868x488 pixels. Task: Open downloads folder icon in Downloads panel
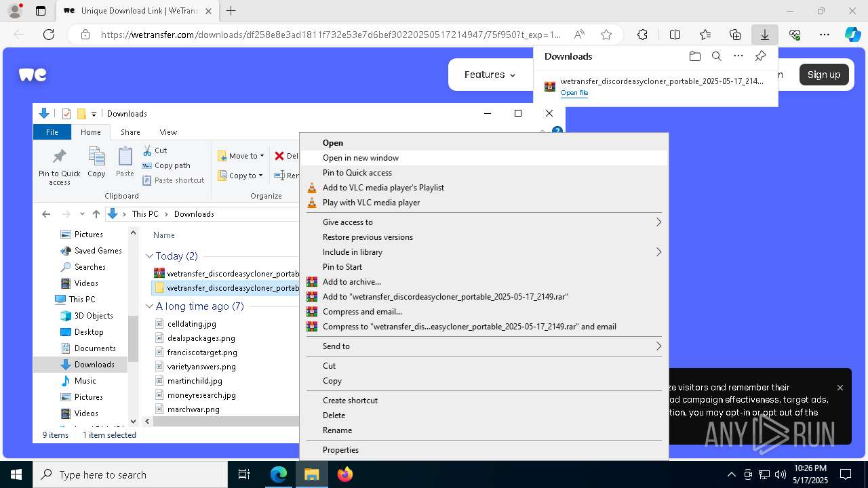click(x=694, y=56)
